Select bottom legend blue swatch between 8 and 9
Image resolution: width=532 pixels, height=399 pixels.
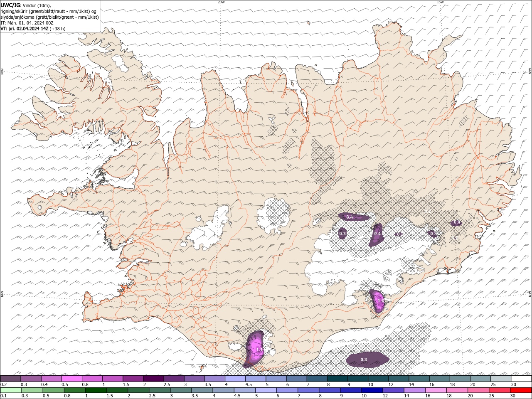tap(330, 390)
